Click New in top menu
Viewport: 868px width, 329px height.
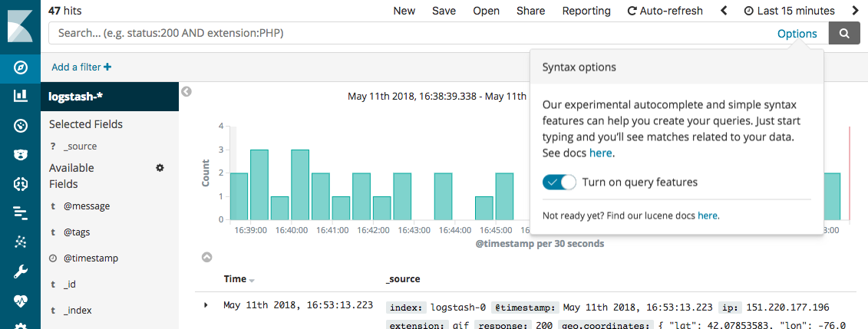(404, 11)
